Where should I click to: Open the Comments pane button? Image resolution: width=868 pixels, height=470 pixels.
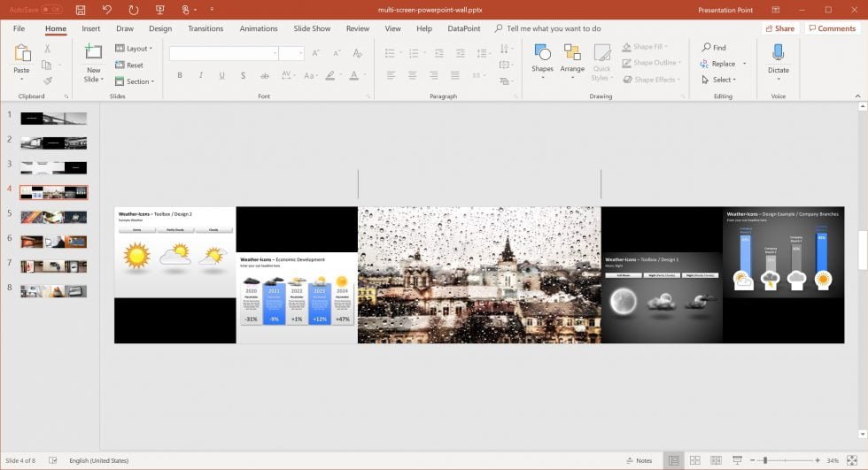(831, 28)
